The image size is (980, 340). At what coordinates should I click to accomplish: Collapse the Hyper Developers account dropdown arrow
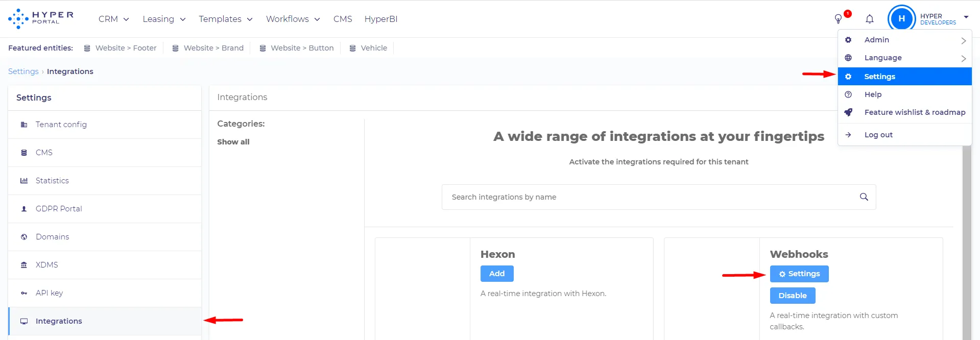966,17
